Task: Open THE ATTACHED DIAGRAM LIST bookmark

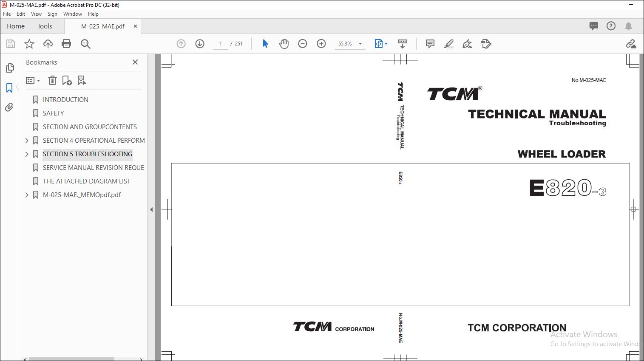Action: (87, 181)
